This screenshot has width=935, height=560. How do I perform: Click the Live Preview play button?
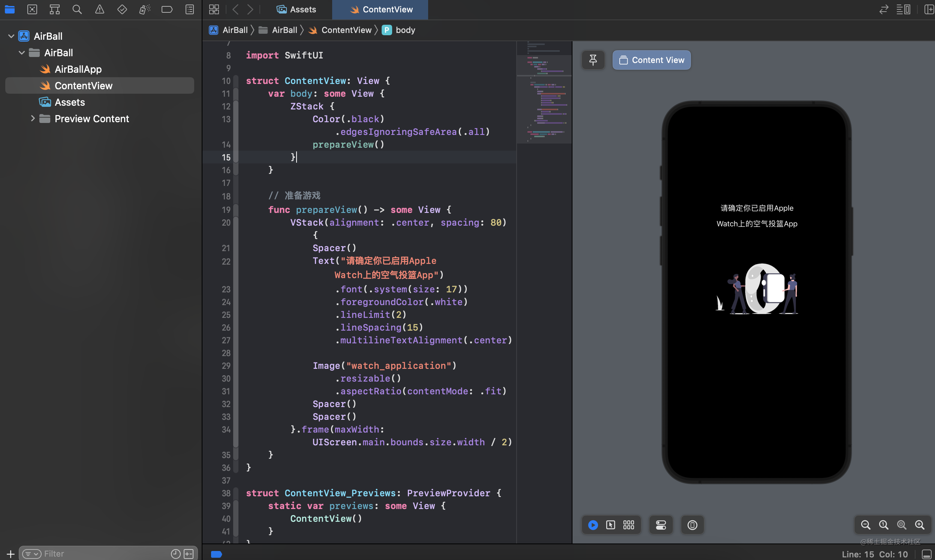(593, 525)
